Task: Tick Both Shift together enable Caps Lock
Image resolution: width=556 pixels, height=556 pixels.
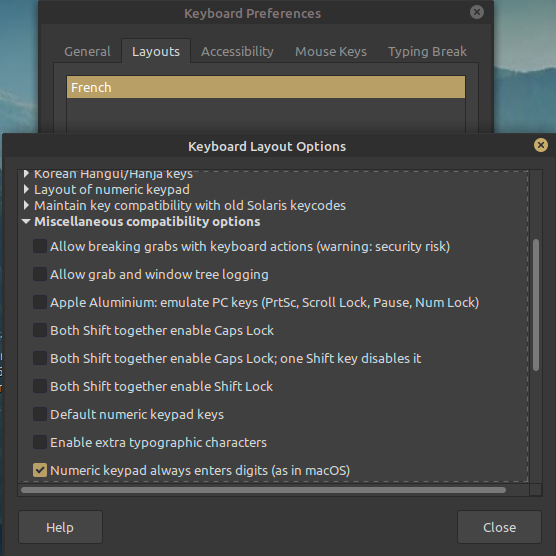Action: click(x=40, y=330)
